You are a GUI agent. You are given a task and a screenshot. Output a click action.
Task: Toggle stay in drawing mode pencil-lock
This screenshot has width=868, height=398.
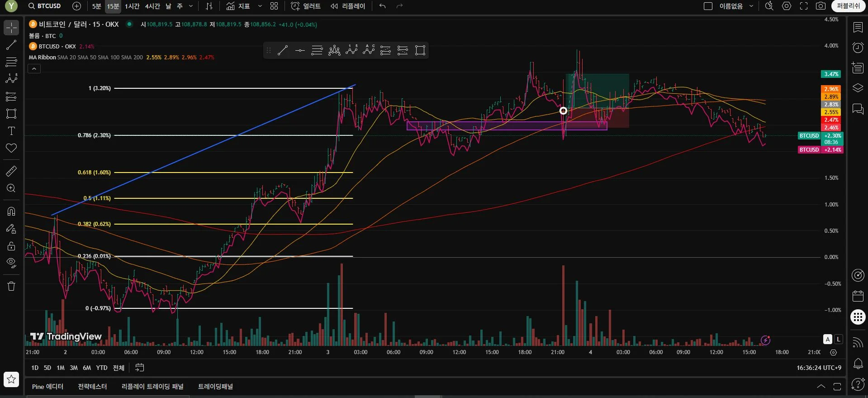pyautogui.click(x=11, y=229)
